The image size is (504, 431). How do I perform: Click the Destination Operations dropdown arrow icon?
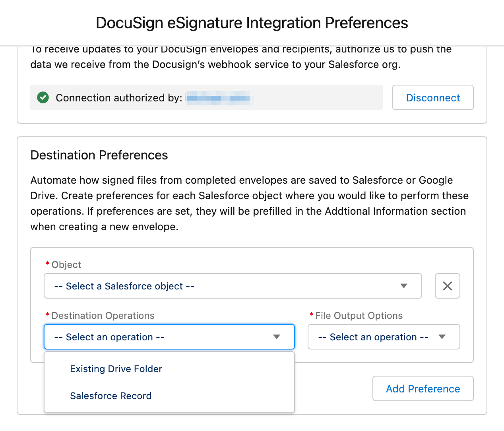(x=277, y=337)
